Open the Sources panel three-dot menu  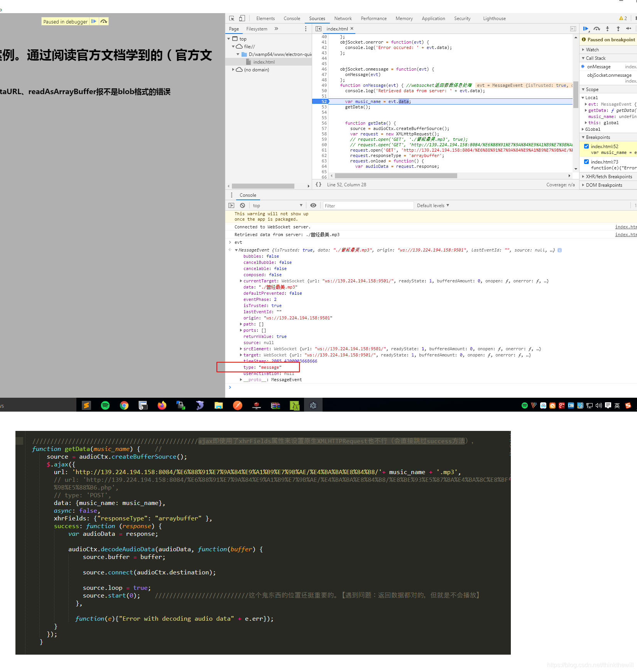[306, 29]
